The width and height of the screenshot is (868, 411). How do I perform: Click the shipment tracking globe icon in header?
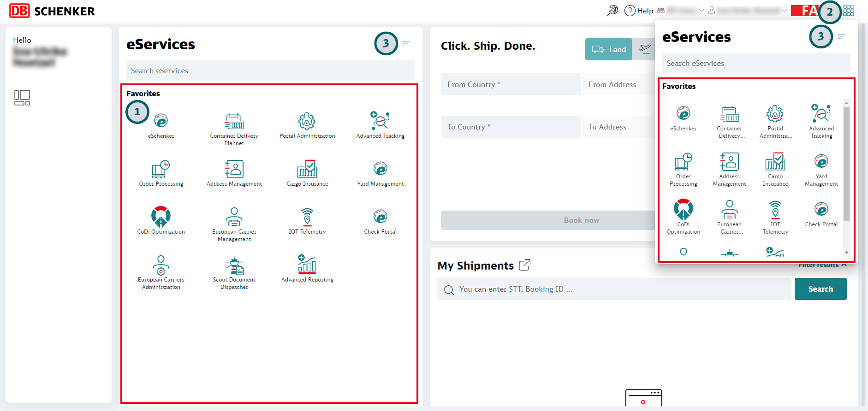(612, 11)
